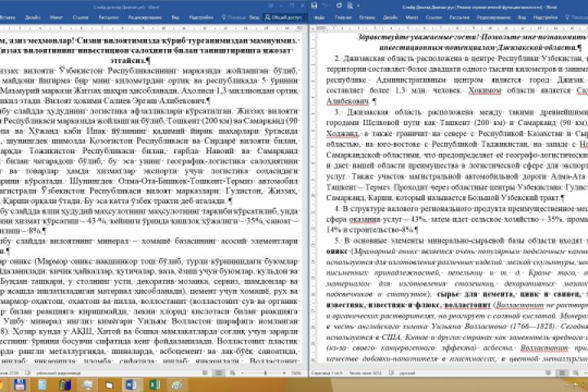Switch to Read Mode view in left window
The width and height of the screenshot is (588, 392).
(x=205, y=373)
